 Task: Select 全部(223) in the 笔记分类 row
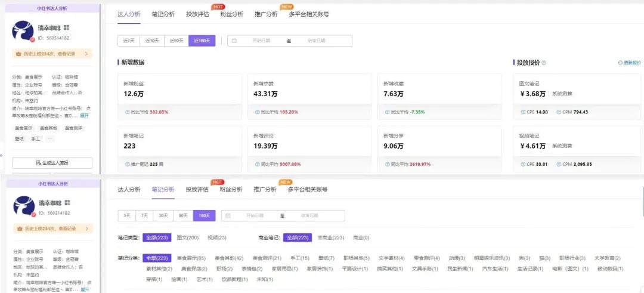[x=157, y=258]
